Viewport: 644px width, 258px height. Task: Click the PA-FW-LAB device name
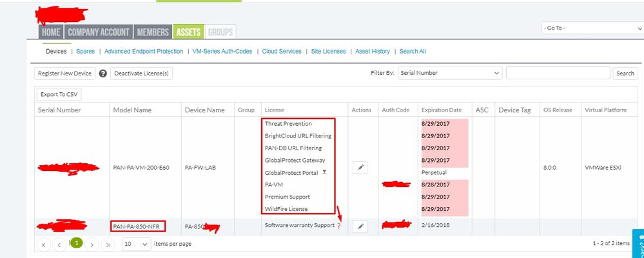pos(200,168)
